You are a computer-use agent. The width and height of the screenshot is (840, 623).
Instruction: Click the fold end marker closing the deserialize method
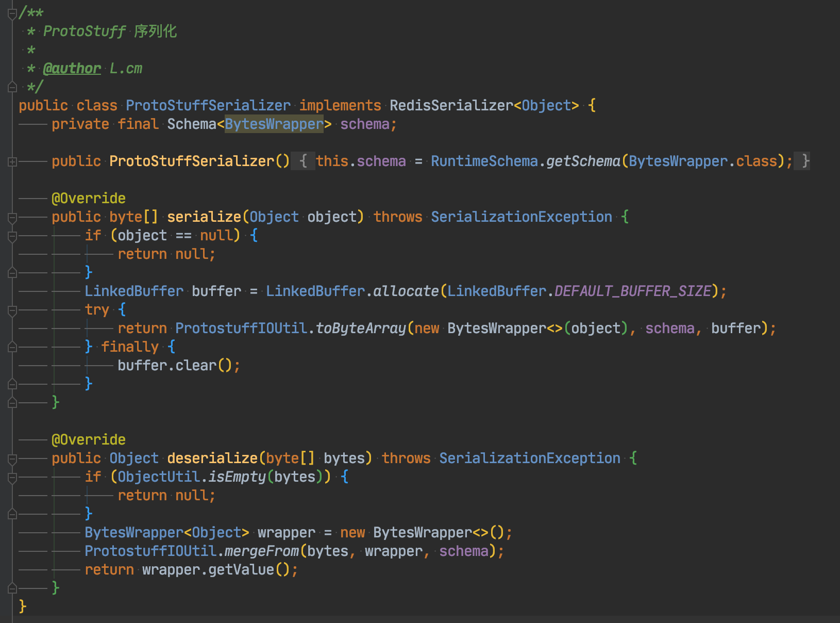pyautogui.click(x=12, y=588)
